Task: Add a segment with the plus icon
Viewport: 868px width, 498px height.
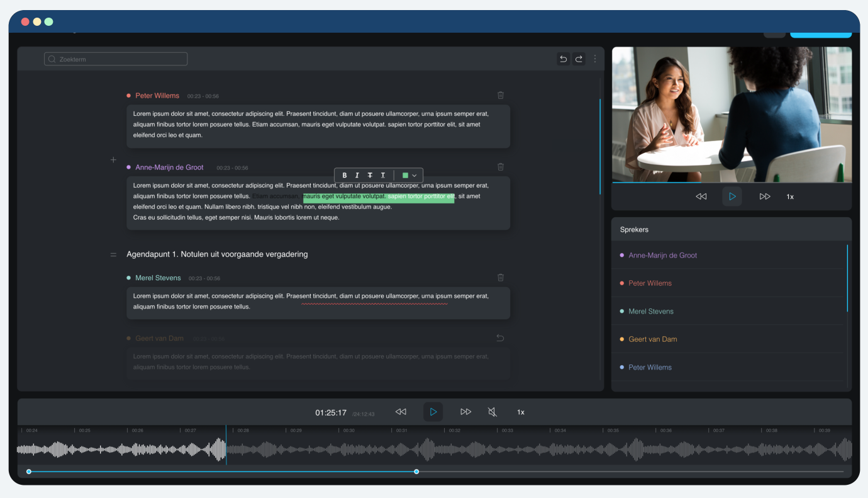Action: pos(114,160)
